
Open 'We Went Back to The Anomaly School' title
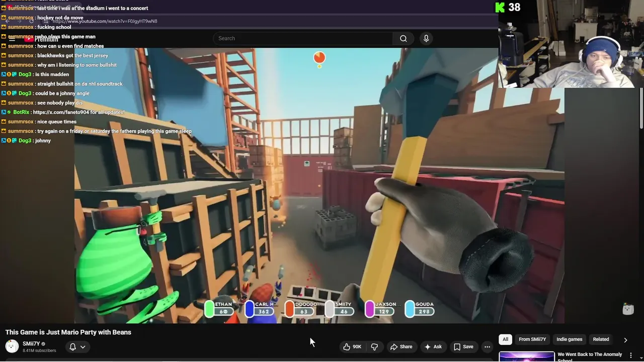(x=590, y=356)
